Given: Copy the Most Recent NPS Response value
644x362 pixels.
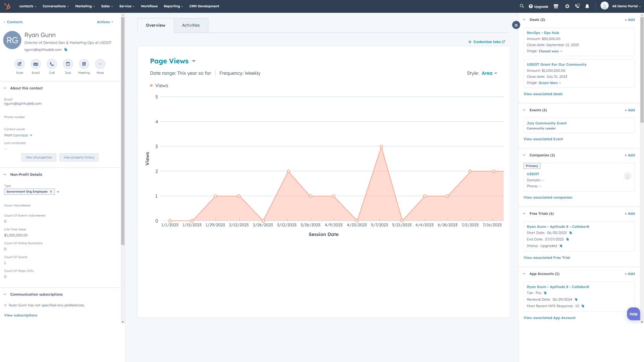Looking at the screenshot, I should 583,306.
